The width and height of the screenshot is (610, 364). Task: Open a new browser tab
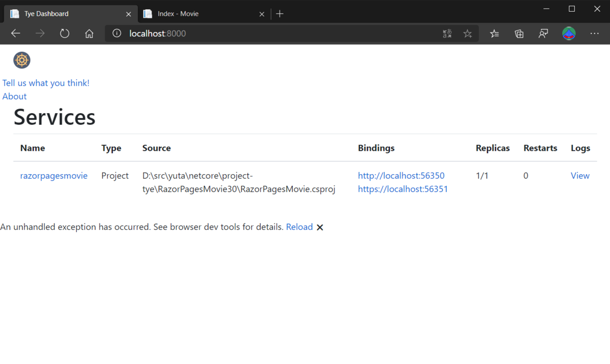coord(280,14)
